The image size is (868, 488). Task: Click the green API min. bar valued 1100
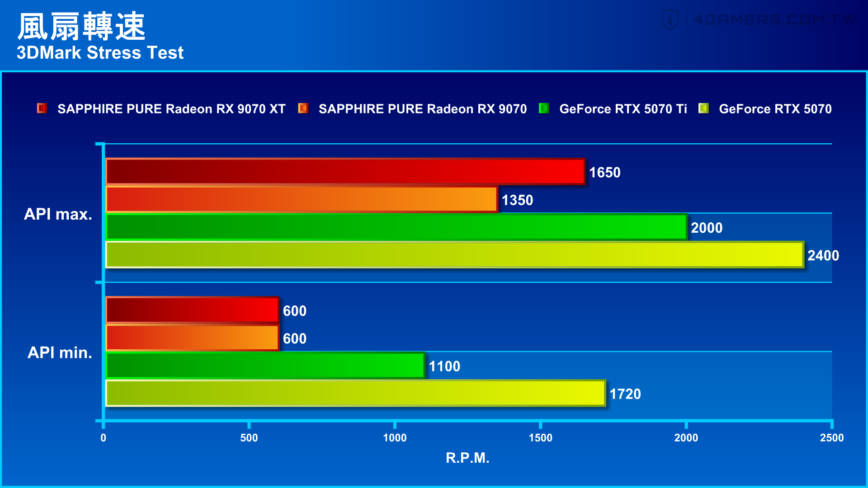click(x=265, y=366)
